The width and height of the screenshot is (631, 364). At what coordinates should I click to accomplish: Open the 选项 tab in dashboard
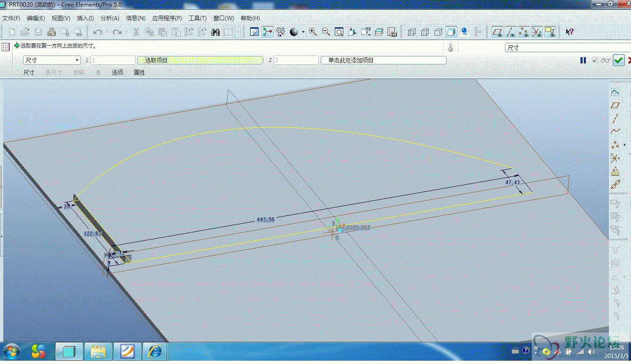pos(117,72)
